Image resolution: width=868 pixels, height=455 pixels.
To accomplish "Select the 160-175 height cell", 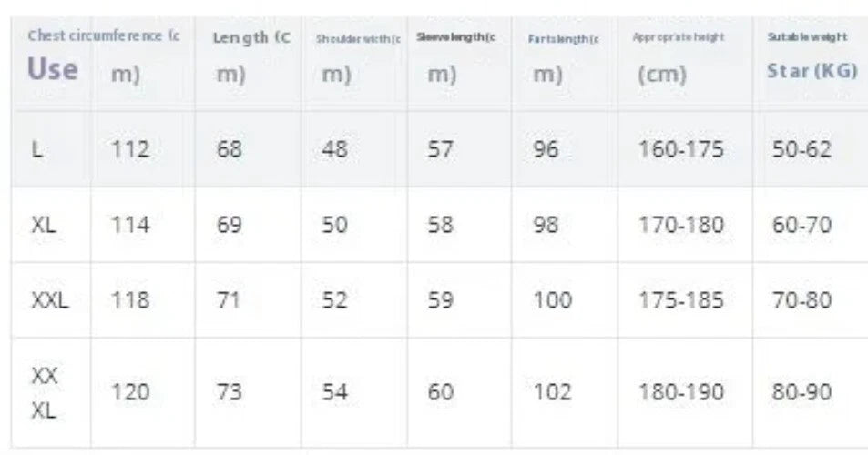I will [x=681, y=149].
